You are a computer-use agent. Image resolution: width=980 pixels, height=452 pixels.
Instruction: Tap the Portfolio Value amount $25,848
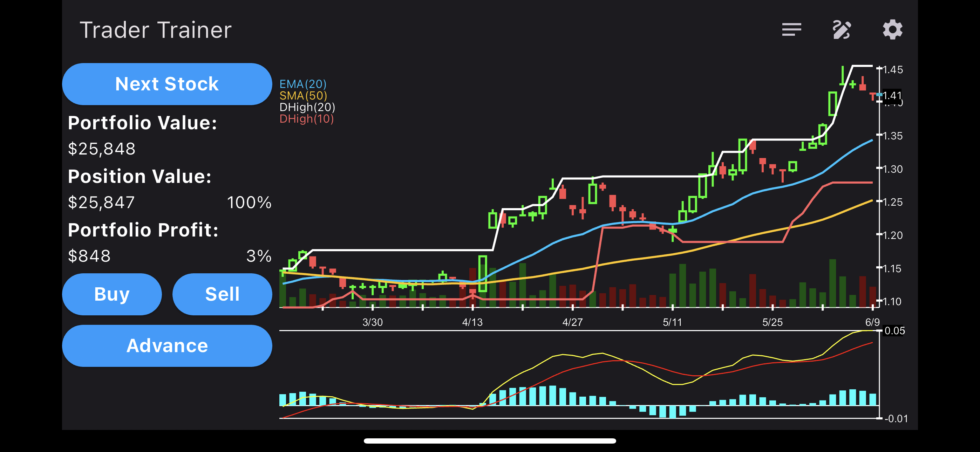pos(102,149)
